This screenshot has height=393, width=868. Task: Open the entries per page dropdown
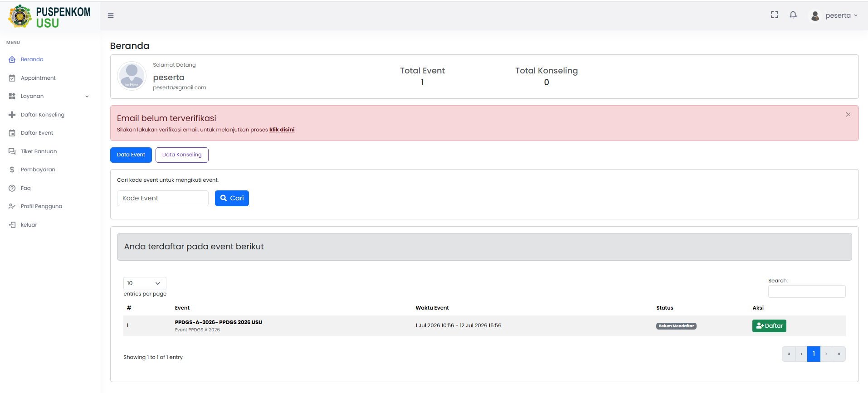click(x=145, y=283)
